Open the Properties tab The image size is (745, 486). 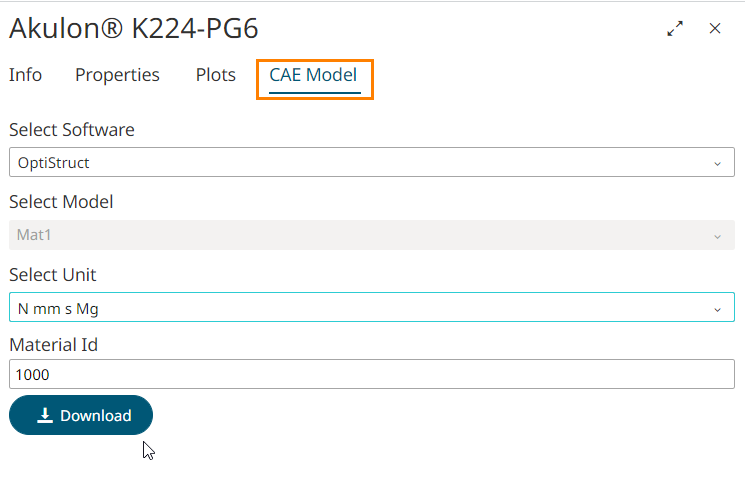tap(117, 75)
